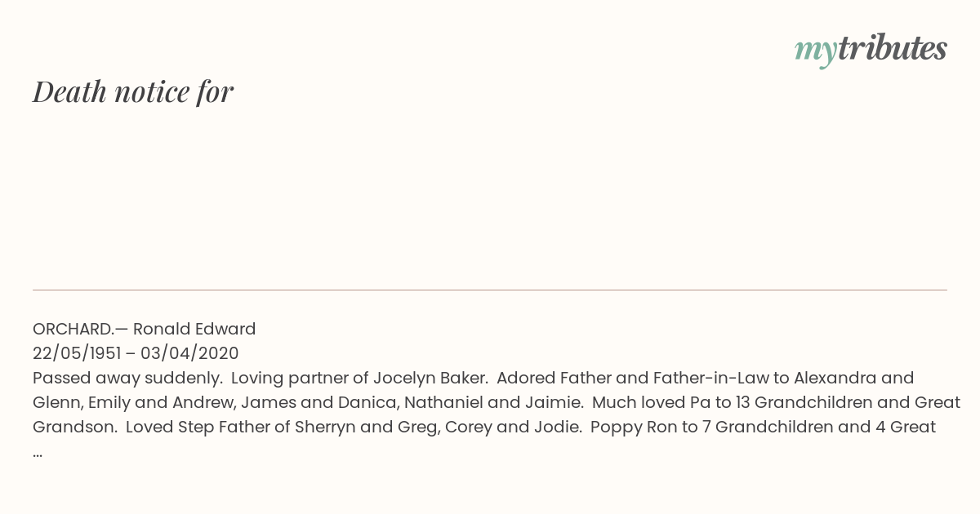Click the mytributes logo
The image size is (980, 514).
pos(871,50)
